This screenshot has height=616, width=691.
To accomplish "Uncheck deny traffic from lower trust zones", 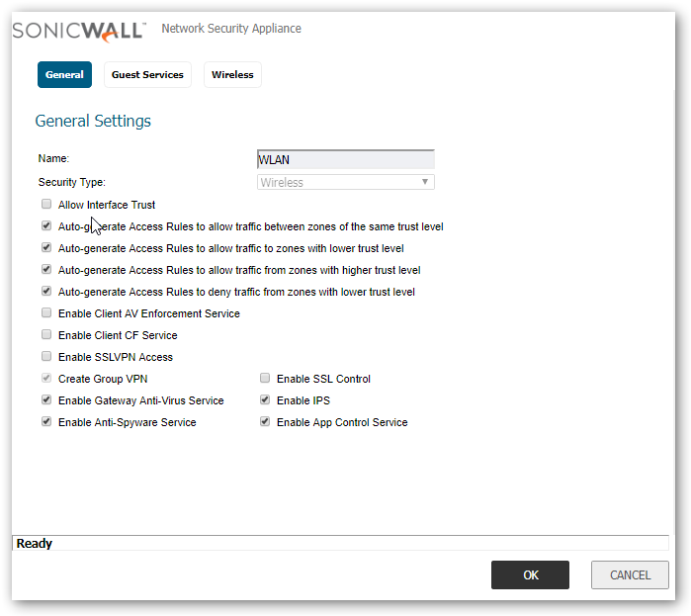I will pyautogui.click(x=46, y=292).
